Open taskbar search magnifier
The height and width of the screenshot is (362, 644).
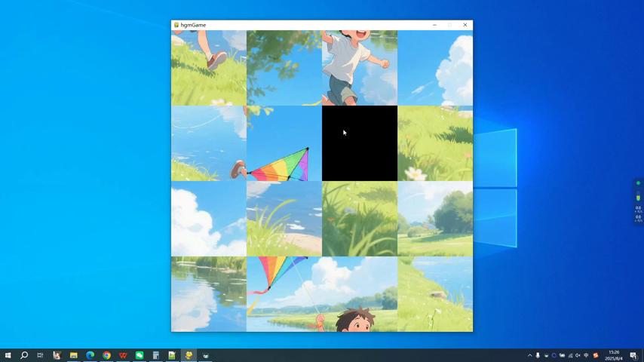(x=24, y=355)
